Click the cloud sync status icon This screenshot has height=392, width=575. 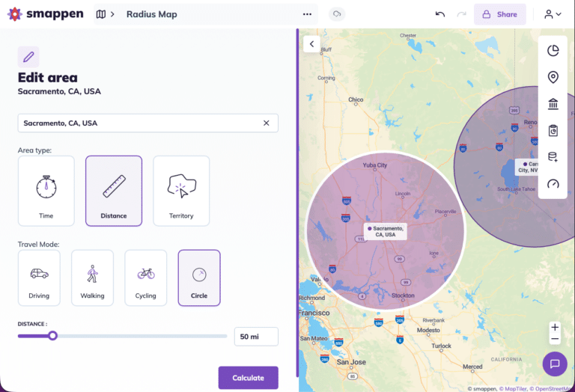(337, 14)
